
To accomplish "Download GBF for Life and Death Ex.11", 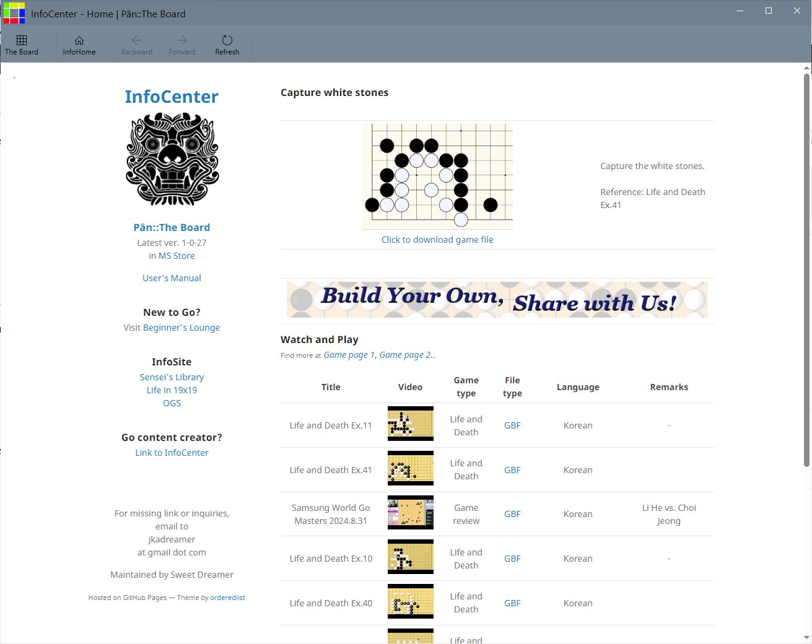I will [x=512, y=425].
